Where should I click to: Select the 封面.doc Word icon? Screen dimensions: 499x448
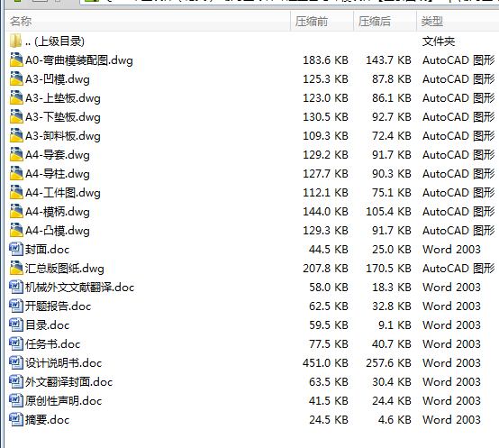pos(16,250)
